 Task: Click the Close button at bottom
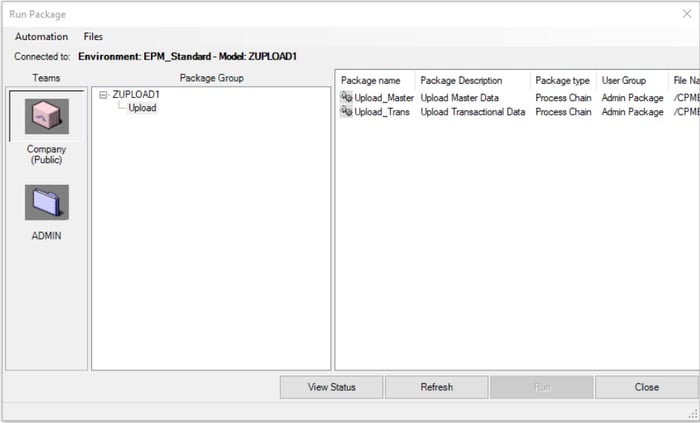pos(646,387)
